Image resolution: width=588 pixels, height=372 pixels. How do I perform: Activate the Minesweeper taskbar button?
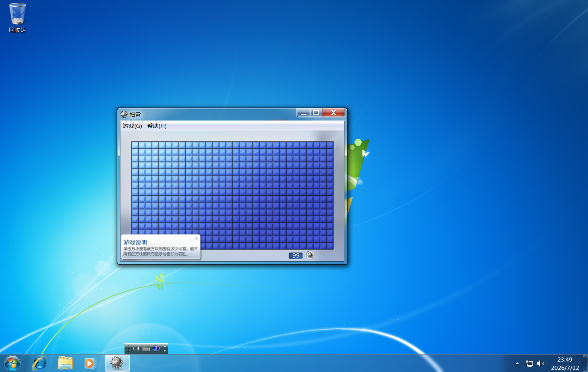pos(117,363)
